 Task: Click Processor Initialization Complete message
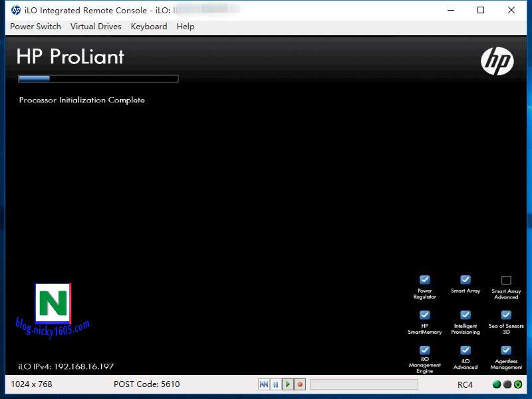pyautogui.click(x=82, y=100)
